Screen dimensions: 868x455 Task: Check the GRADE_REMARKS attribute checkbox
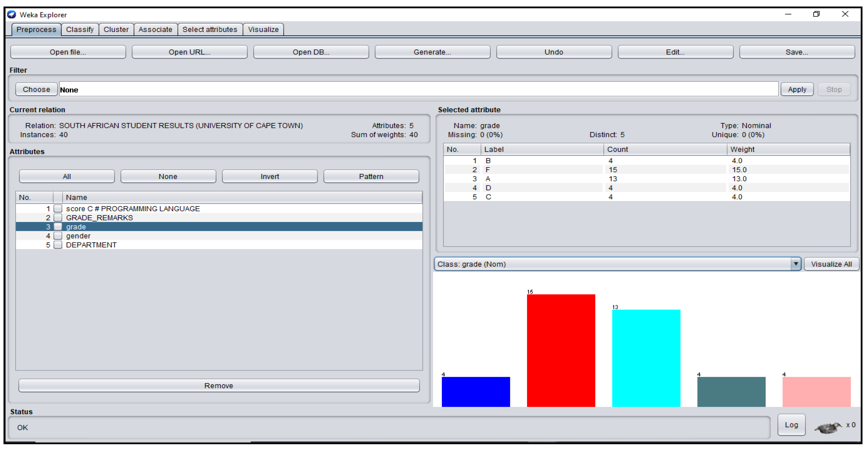pos(58,217)
